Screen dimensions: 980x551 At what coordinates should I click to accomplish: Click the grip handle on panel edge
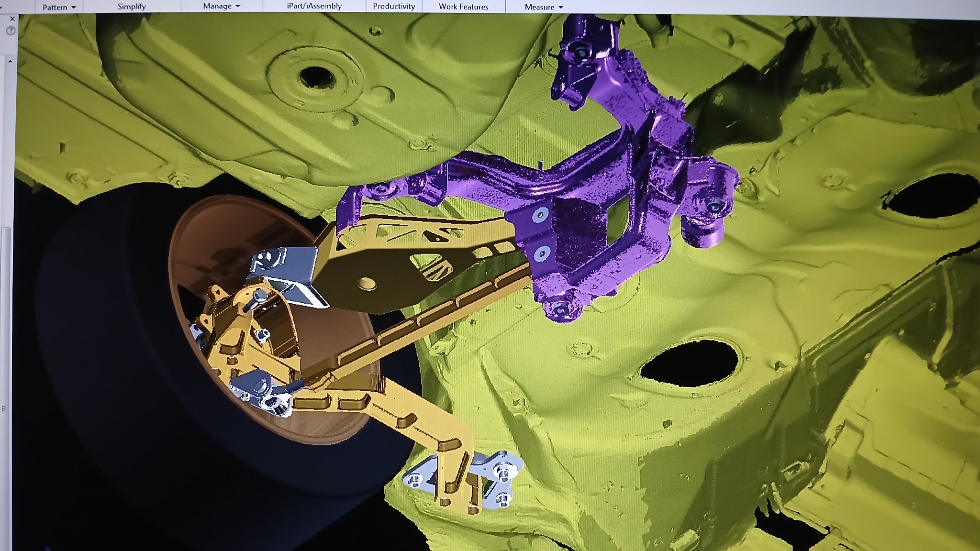4,408
